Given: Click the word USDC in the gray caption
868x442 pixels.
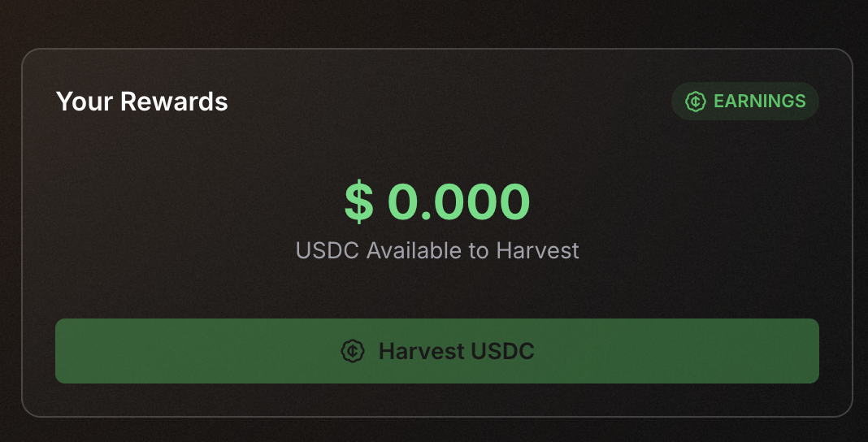Looking at the screenshot, I should point(328,250).
